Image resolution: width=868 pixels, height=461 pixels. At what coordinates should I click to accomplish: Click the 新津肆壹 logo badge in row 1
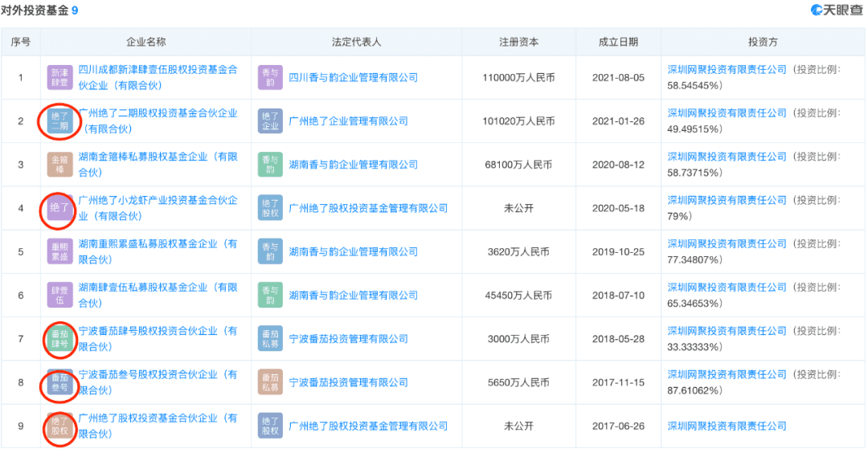coord(59,77)
